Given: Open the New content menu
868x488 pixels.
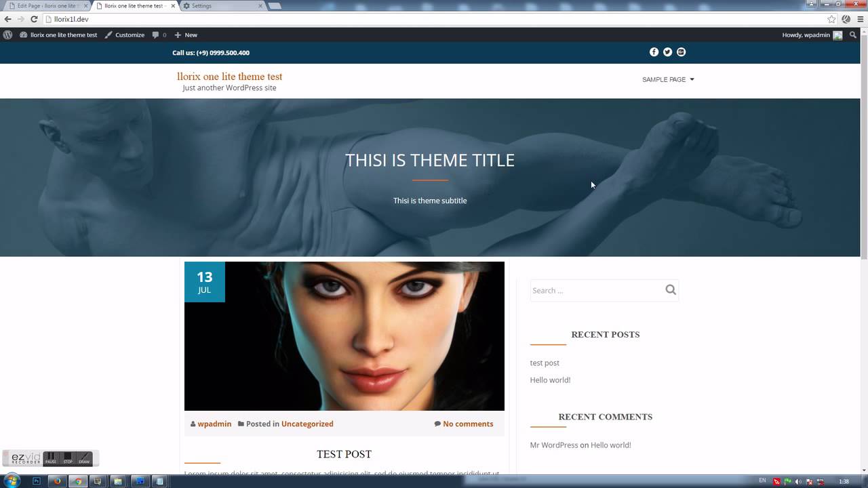Looking at the screenshot, I should (186, 35).
